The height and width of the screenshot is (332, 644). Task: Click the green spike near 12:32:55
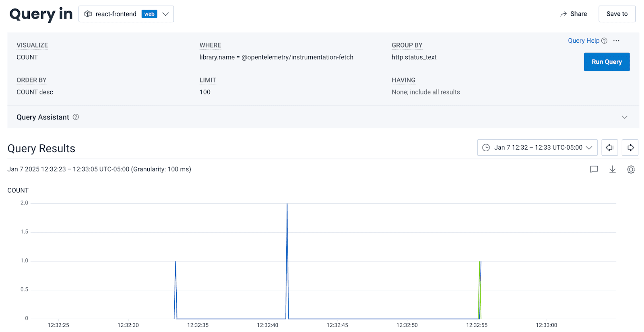pyautogui.click(x=479, y=282)
